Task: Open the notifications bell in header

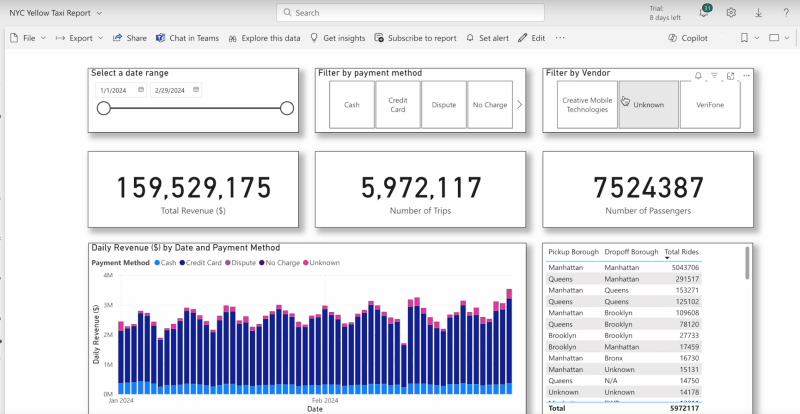Action: (x=704, y=13)
